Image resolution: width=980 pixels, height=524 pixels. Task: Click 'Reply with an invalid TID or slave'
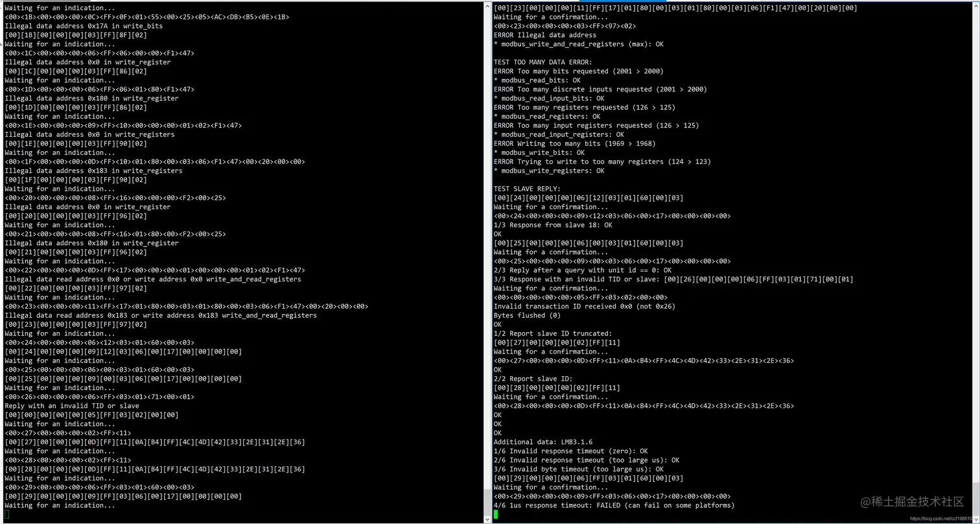click(x=72, y=405)
